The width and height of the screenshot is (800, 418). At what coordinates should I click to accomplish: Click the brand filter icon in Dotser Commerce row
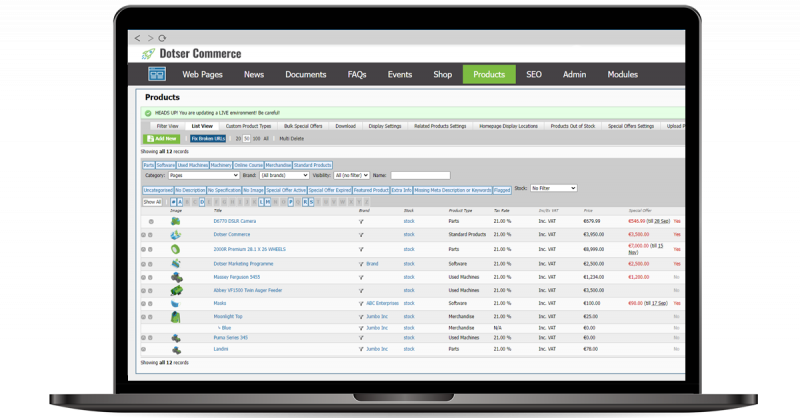(x=361, y=235)
